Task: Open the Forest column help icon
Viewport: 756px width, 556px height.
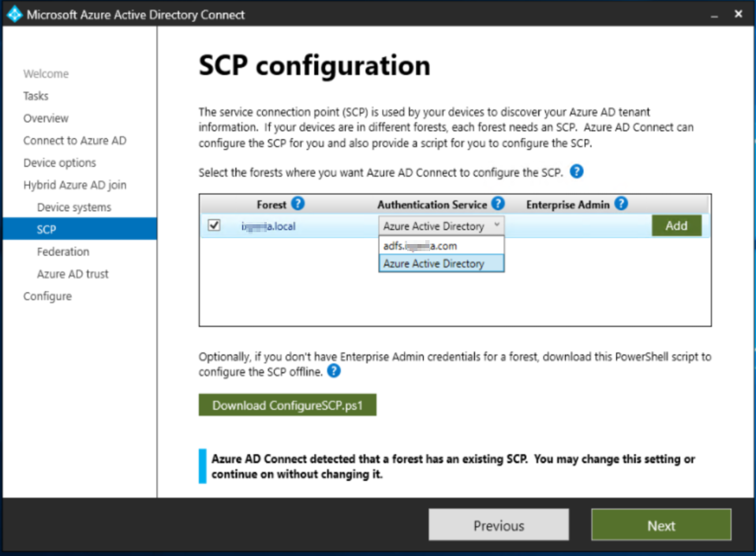Action: click(x=298, y=204)
